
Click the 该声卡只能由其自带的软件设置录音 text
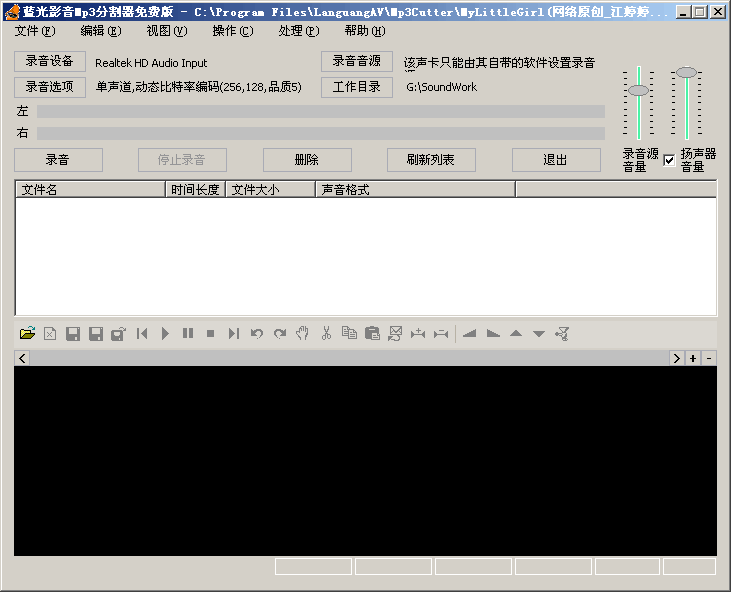click(499, 63)
